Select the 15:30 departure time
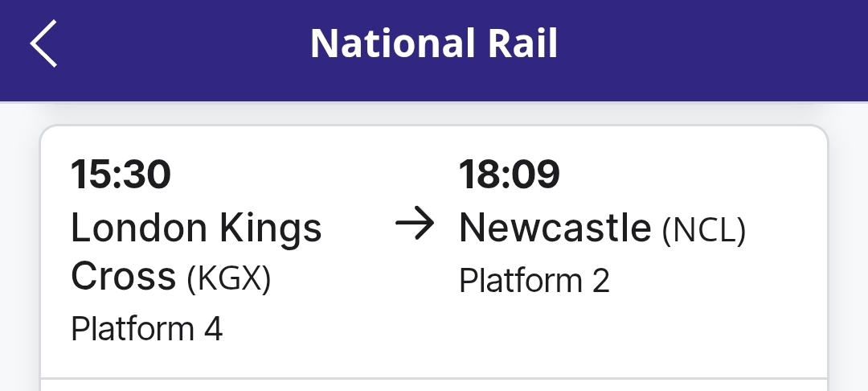The width and height of the screenshot is (868, 391). click(x=121, y=175)
